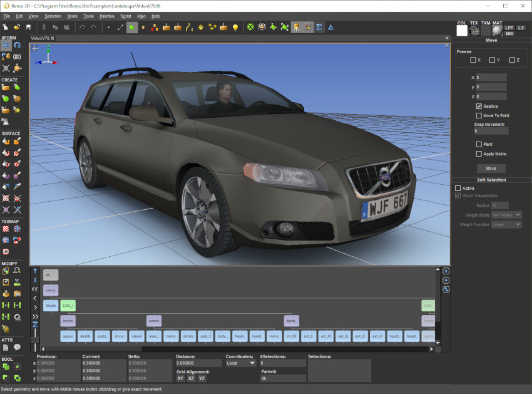
Task: Open the Weight Function dropdown
Action: point(506,224)
